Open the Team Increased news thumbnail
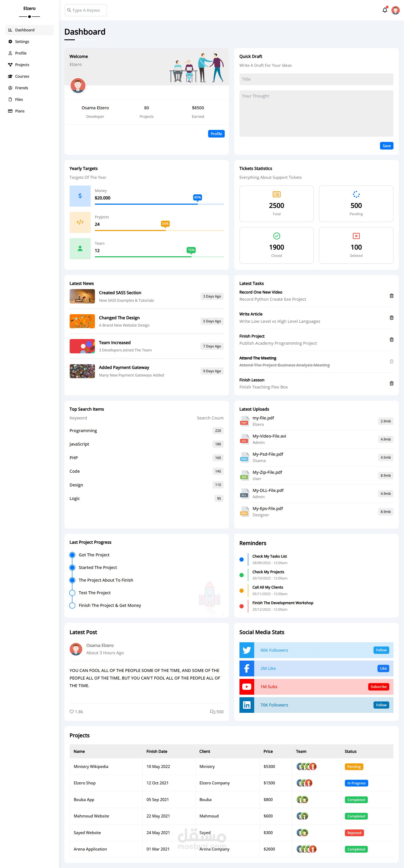Screen dimensions: 404x868 coord(82,346)
